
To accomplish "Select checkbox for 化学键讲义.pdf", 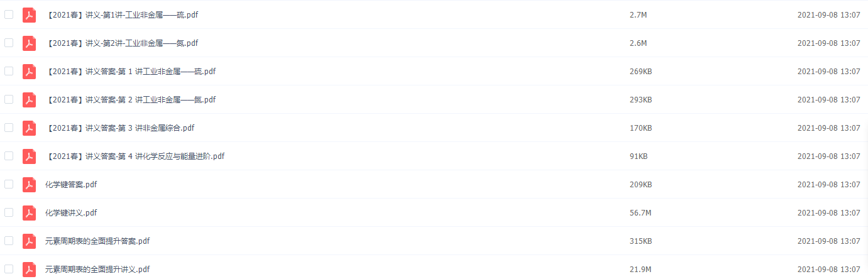I will [9, 212].
